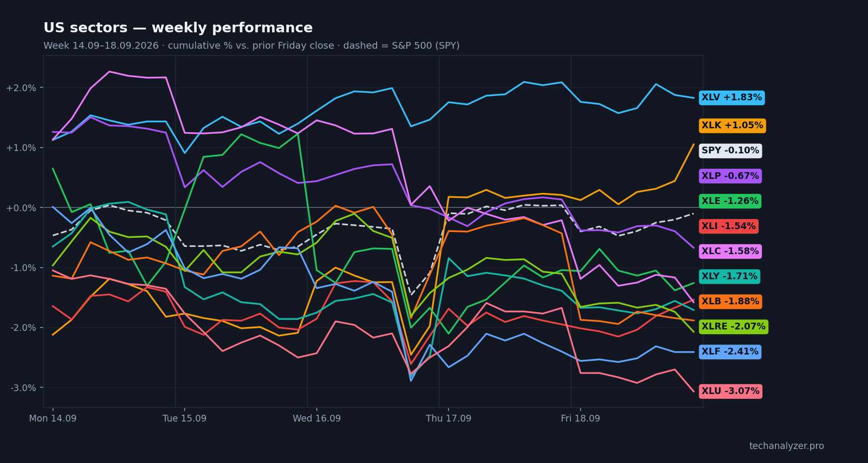Click the XLE -1.26% label
The height and width of the screenshot is (463, 868).
tap(730, 201)
